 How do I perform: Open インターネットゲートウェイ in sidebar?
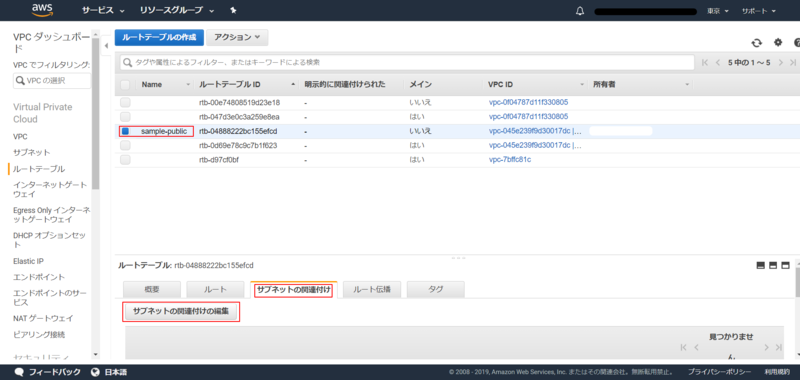49,189
